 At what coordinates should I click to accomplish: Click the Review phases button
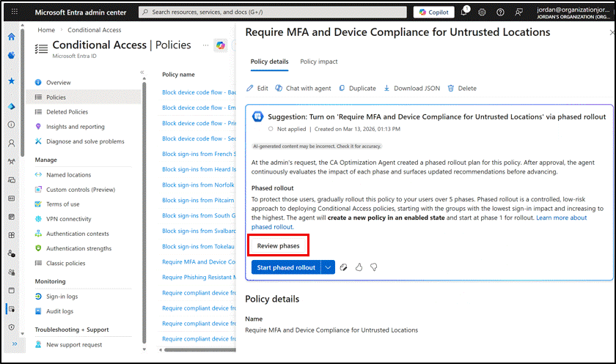point(278,245)
